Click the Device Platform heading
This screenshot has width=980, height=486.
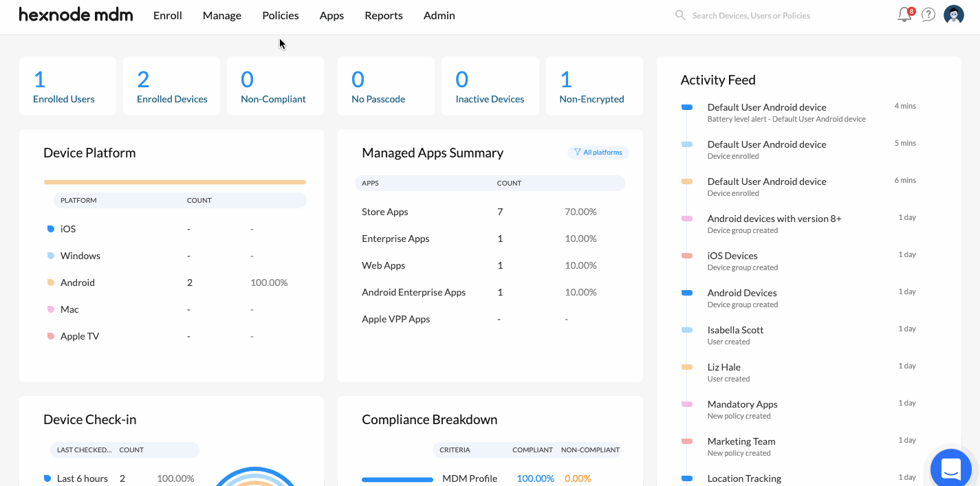89,153
